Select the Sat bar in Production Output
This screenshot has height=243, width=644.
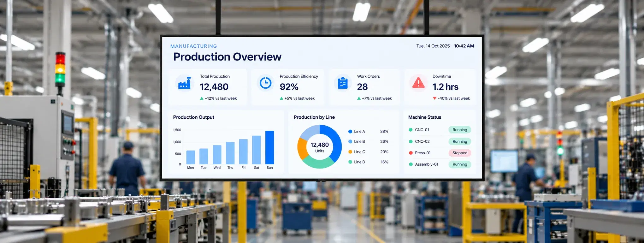coord(257,150)
